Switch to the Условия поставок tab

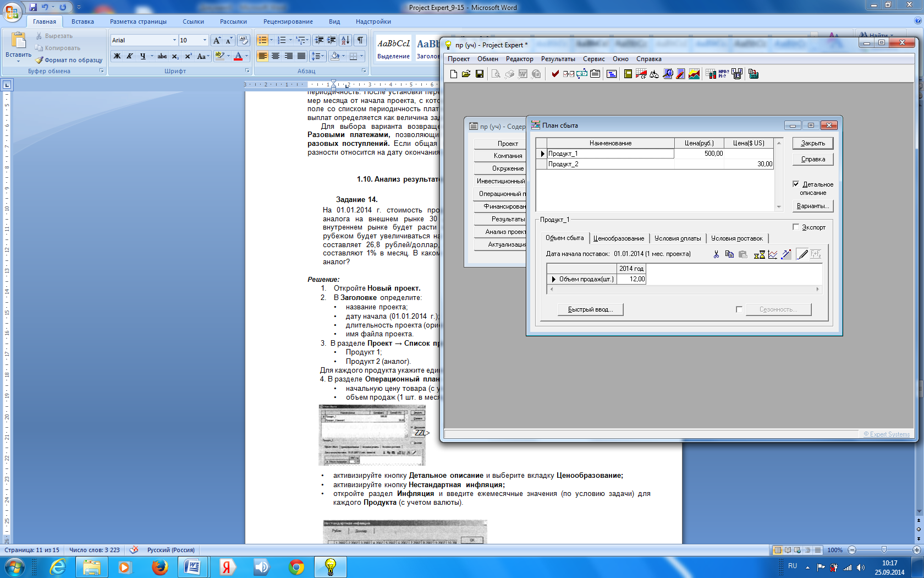[x=737, y=238]
